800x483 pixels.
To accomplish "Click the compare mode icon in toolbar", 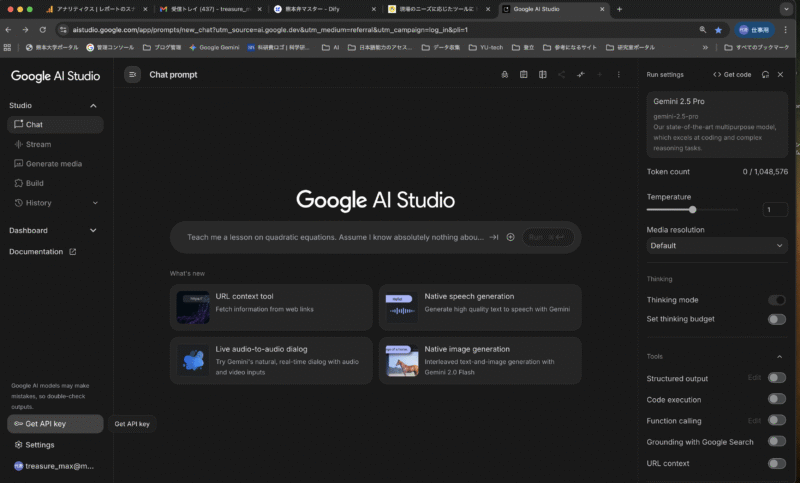I will point(542,75).
